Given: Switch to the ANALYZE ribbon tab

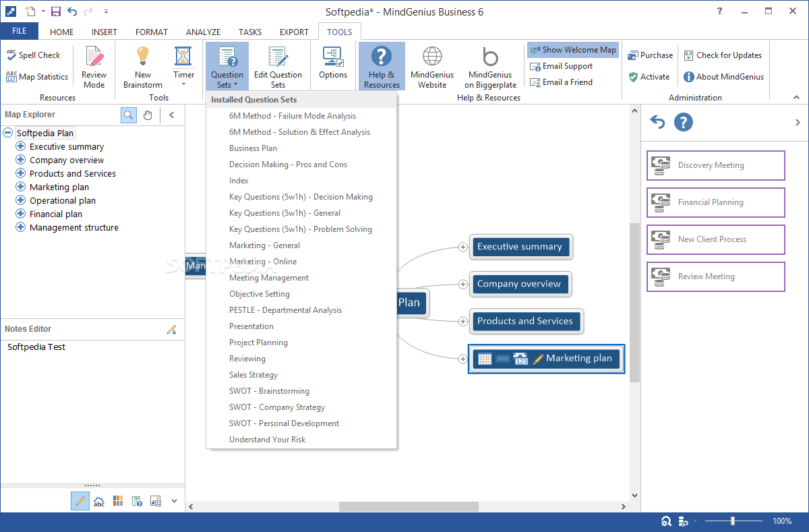Looking at the screenshot, I should point(203,32).
